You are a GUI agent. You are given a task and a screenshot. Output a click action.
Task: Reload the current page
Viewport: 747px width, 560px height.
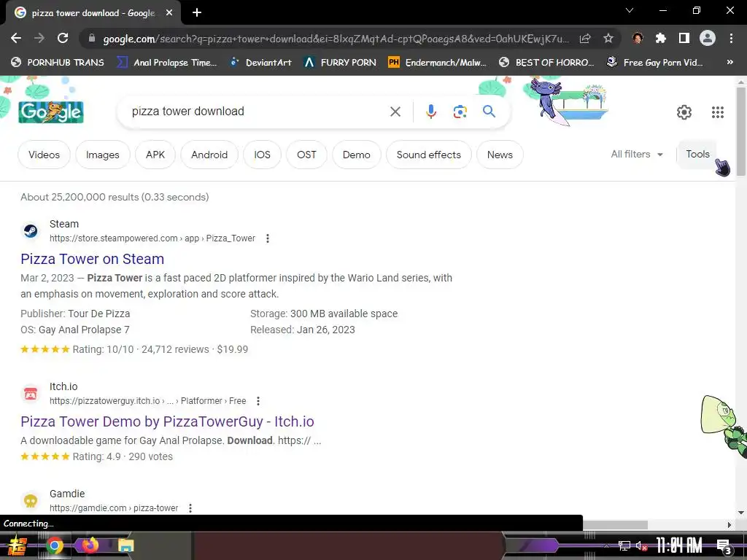click(x=63, y=38)
